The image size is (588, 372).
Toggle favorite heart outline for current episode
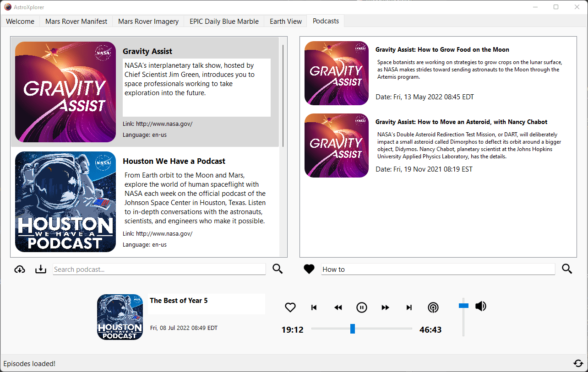(290, 307)
